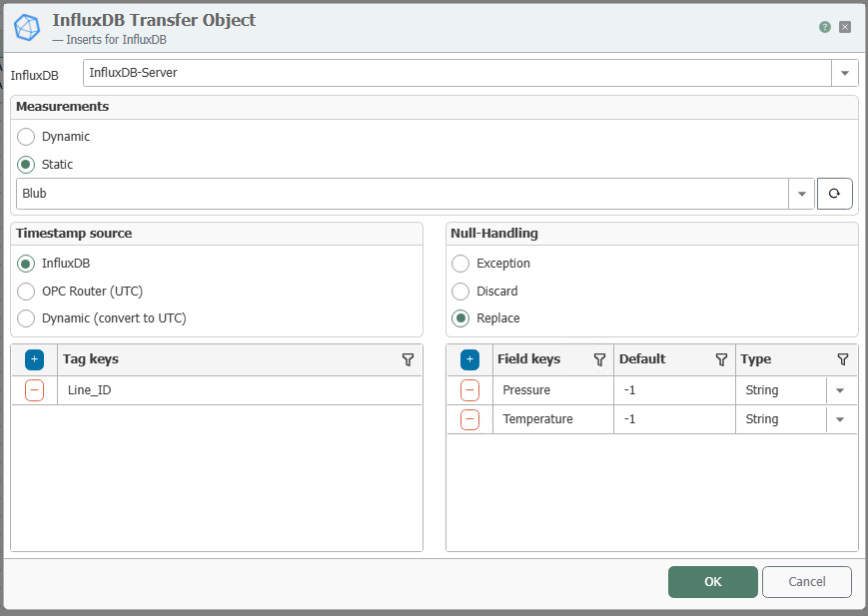Select the Pressure field key cell
The image size is (868, 616).
(x=552, y=390)
